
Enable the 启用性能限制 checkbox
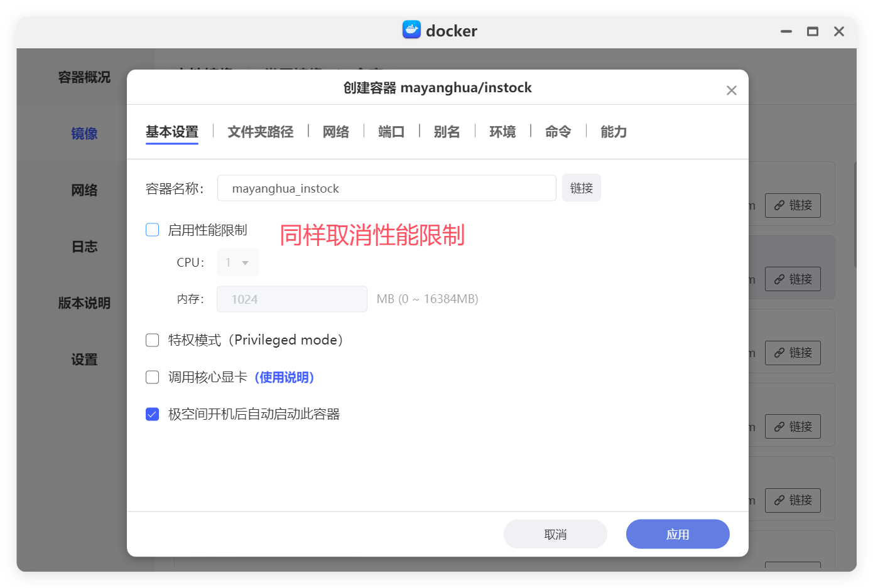tap(153, 230)
